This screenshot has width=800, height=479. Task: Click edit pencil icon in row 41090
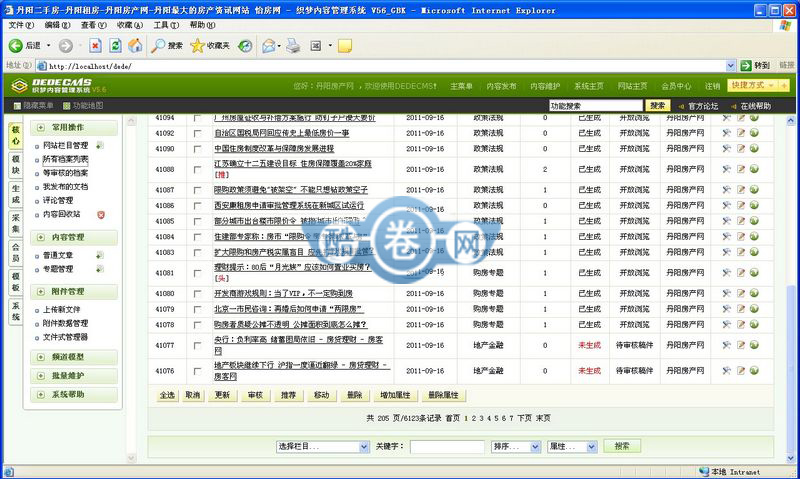[741, 148]
